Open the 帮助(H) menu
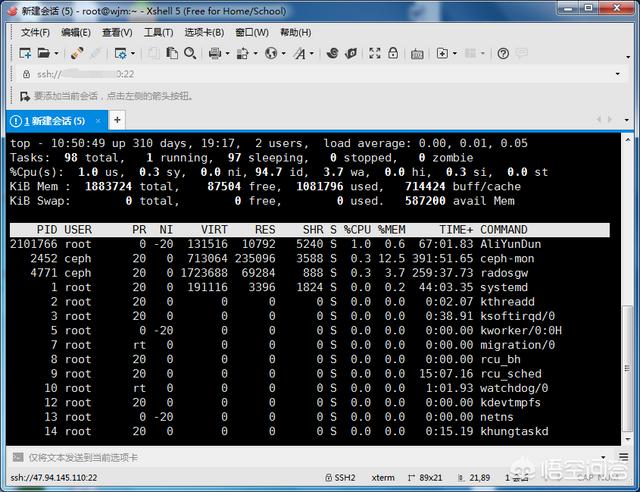640x492 pixels. (x=296, y=33)
